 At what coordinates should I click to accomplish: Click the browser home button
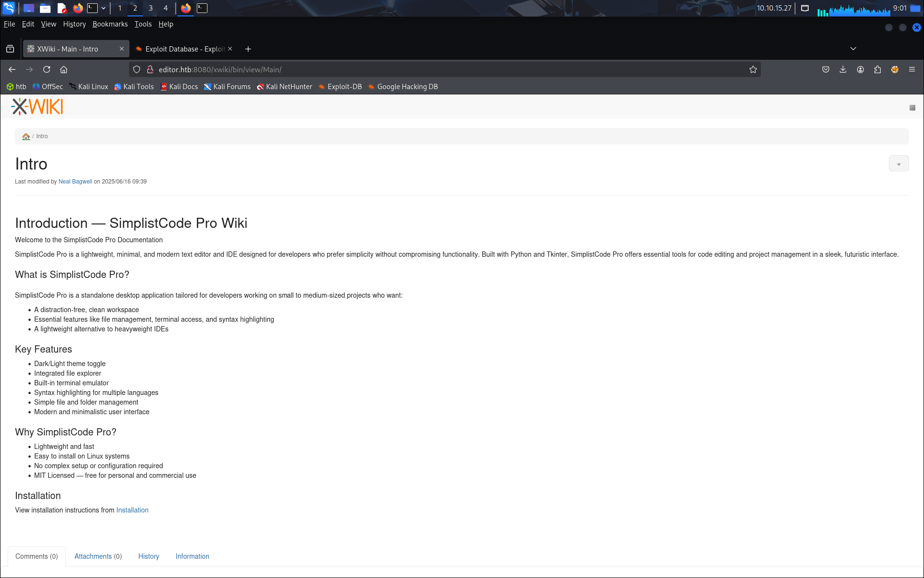pyautogui.click(x=64, y=70)
